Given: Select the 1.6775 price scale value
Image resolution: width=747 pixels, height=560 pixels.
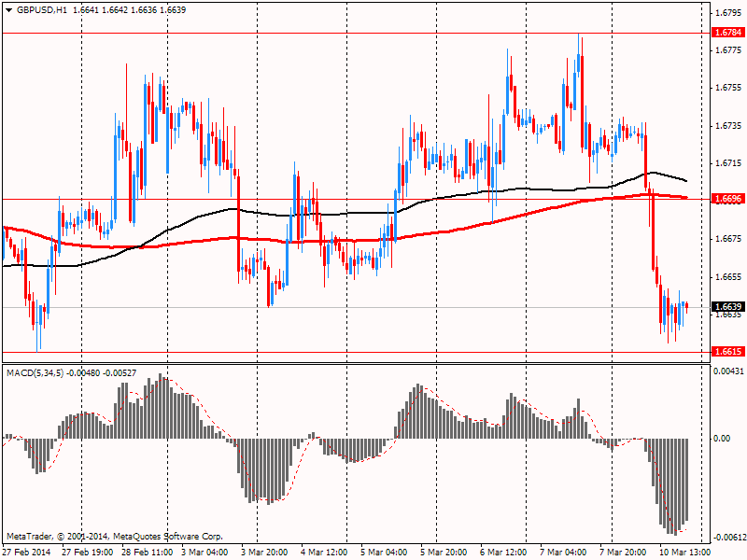Looking at the screenshot, I should click(728, 50).
